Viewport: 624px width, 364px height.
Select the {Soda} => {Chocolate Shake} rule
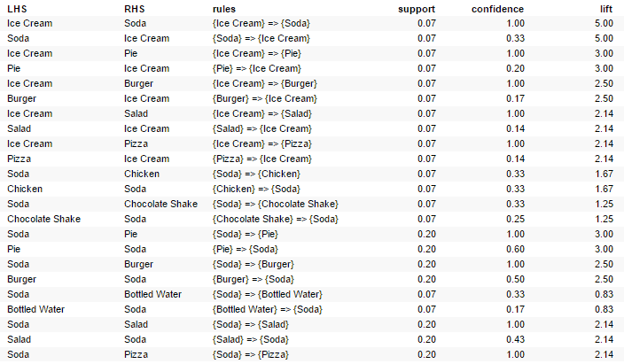point(276,204)
